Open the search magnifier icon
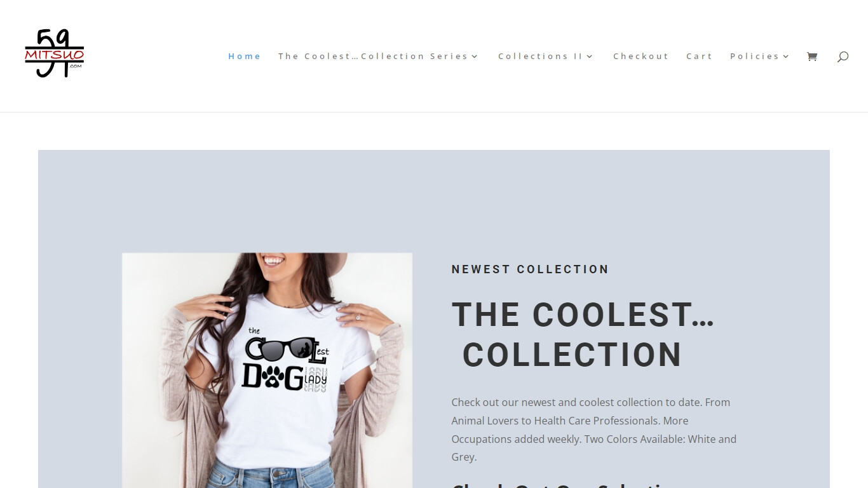 click(x=843, y=57)
